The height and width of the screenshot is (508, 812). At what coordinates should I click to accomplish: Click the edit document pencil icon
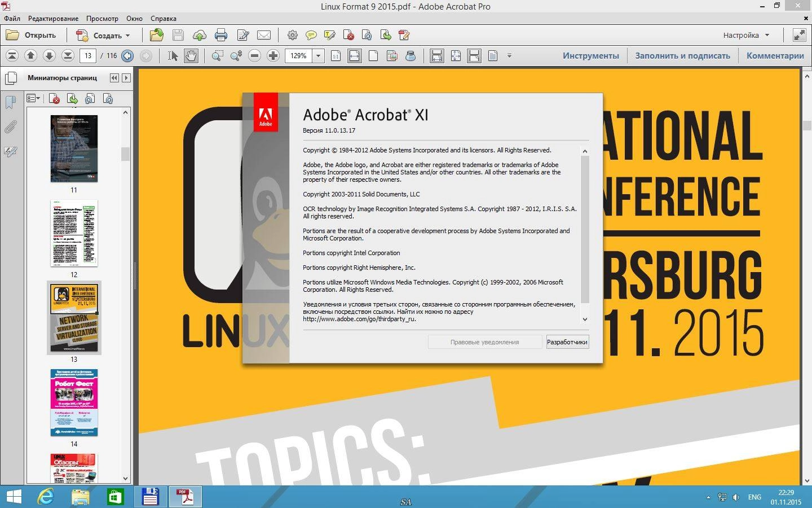(242, 35)
